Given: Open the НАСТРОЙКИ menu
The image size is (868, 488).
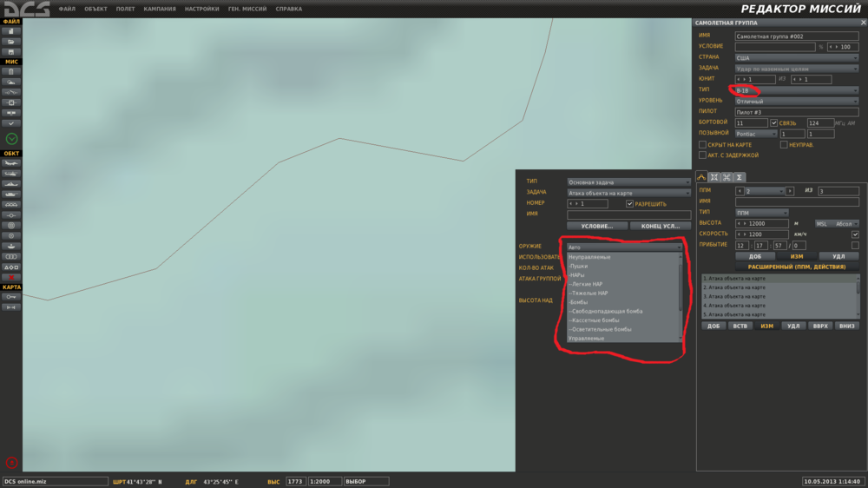Looking at the screenshot, I should (x=202, y=9).
